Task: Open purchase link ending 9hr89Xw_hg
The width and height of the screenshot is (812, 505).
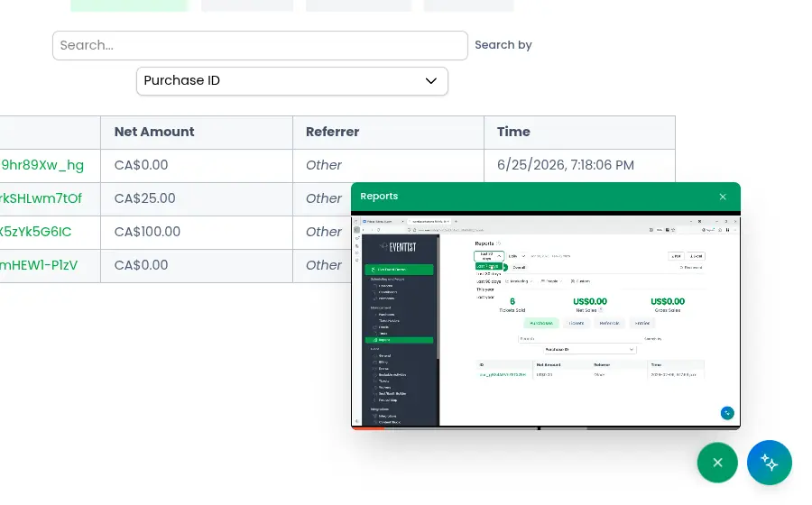Action: click(42, 165)
